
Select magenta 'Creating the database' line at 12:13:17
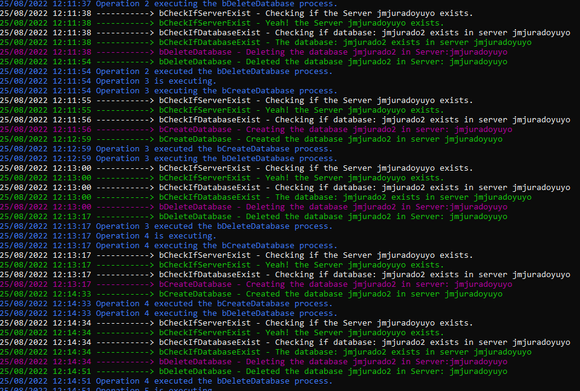click(256, 284)
